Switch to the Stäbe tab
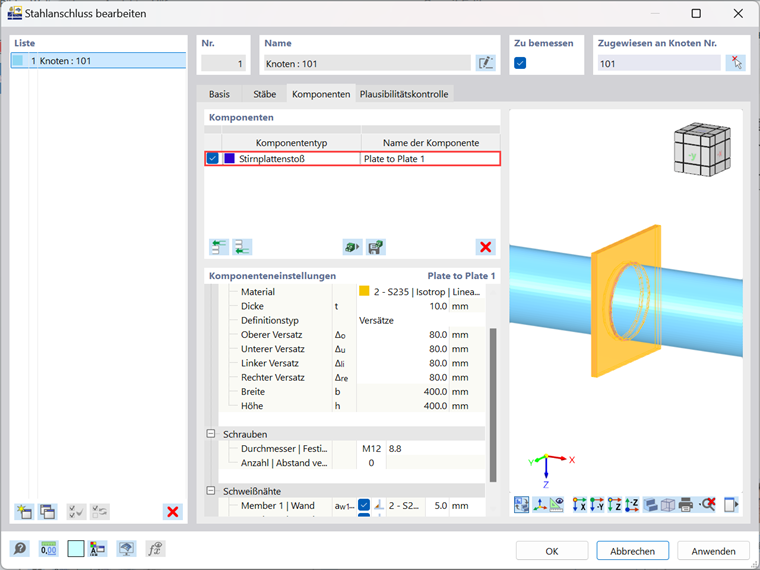This screenshot has height=570, width=760. click(265, 94)
